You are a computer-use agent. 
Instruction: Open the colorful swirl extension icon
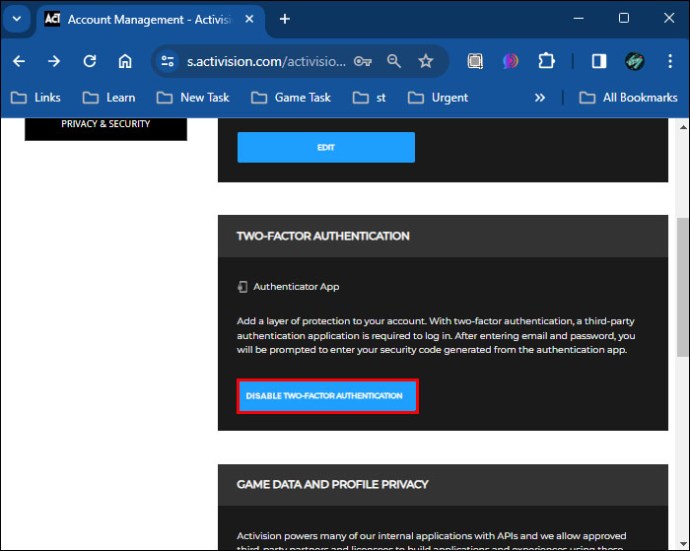click(x=510, y=61)
